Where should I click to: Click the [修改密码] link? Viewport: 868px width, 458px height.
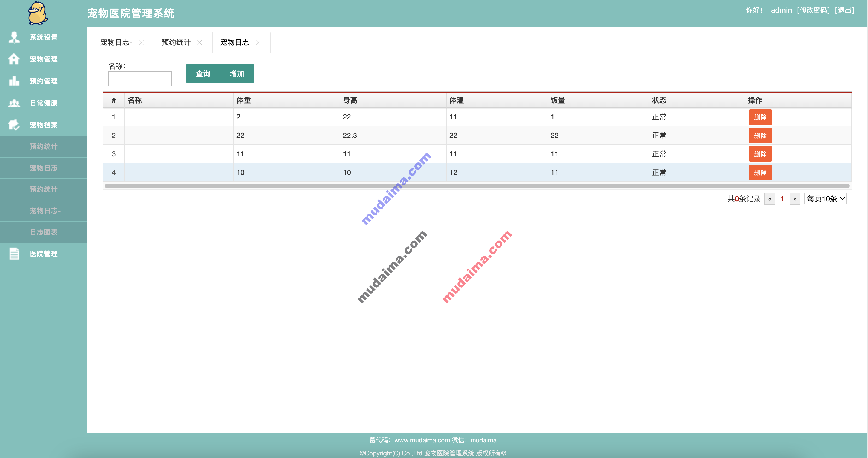[x=813, y=10]
